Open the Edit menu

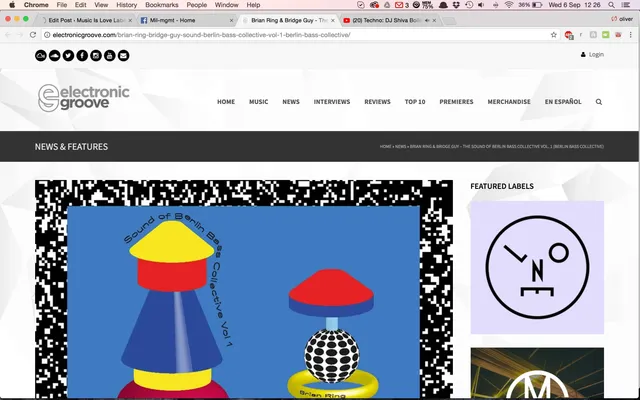[x=80, y=5]
